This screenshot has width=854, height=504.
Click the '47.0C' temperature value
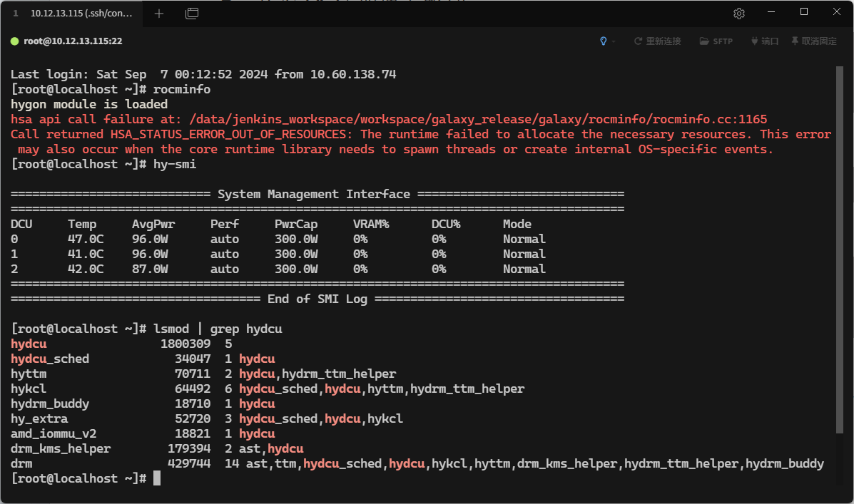pyautogui.click(x=86, y=239)
